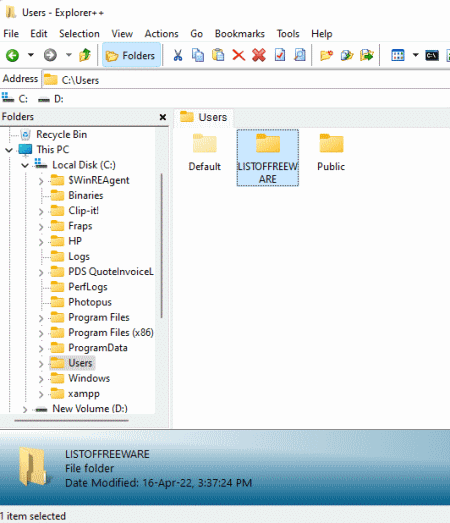
Task: Collapse the Local Disk (C:) node
Action: tap(25, 165)
